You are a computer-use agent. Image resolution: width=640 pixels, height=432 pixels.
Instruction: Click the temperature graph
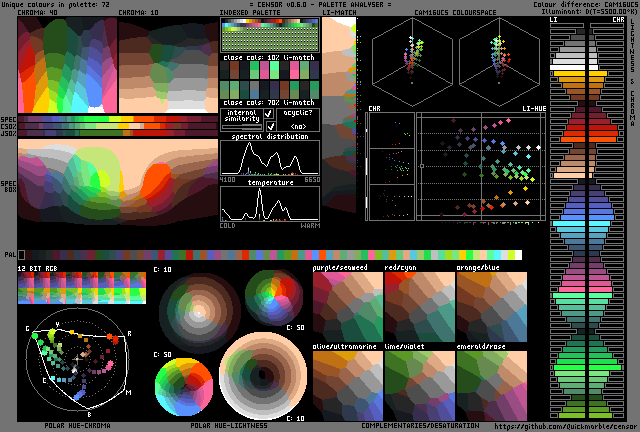pyautogui.click(x=270, y=204)
